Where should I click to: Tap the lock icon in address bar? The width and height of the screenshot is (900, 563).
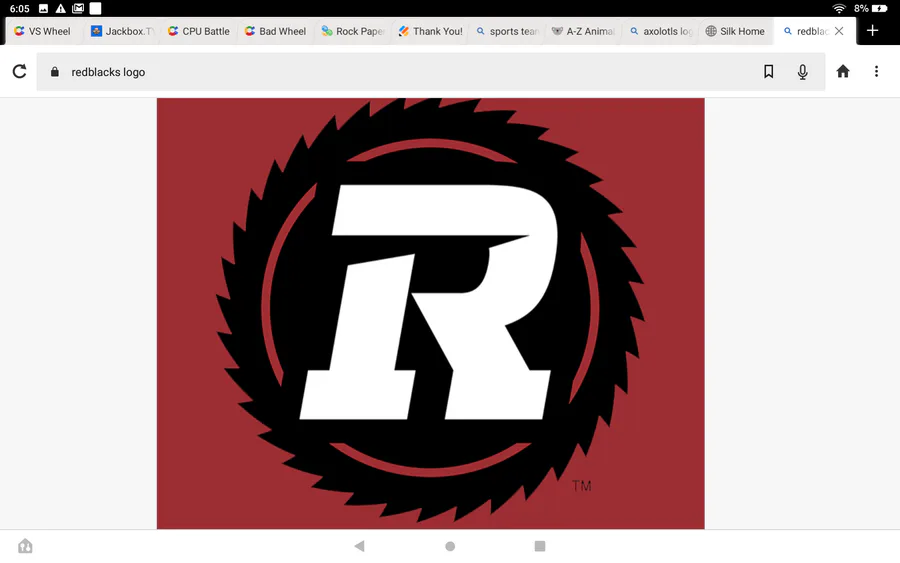click(55, 72)
